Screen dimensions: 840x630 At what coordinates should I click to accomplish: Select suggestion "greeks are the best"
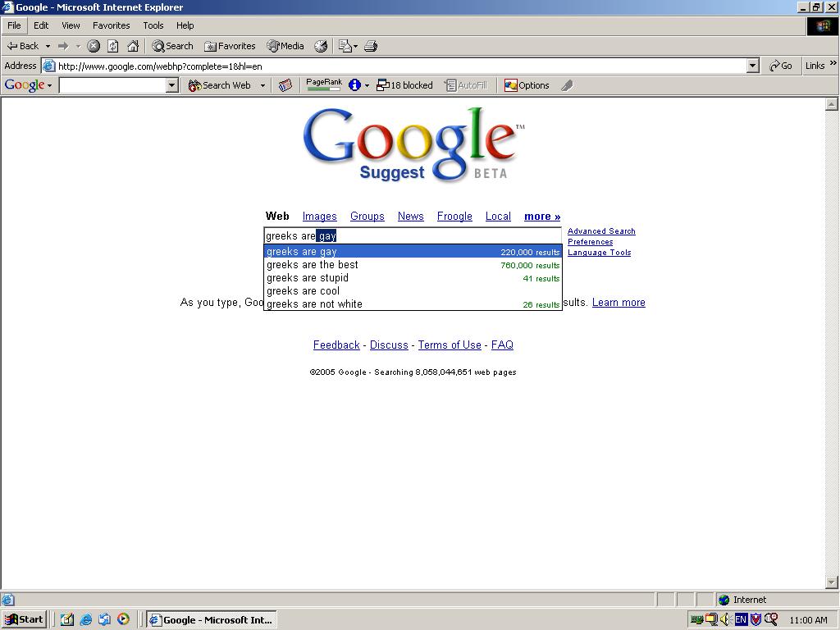(x=413, y=265)
